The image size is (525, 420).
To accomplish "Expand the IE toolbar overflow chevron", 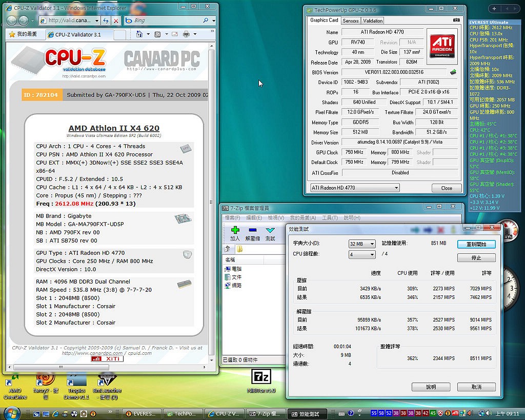I will (212, 31).
